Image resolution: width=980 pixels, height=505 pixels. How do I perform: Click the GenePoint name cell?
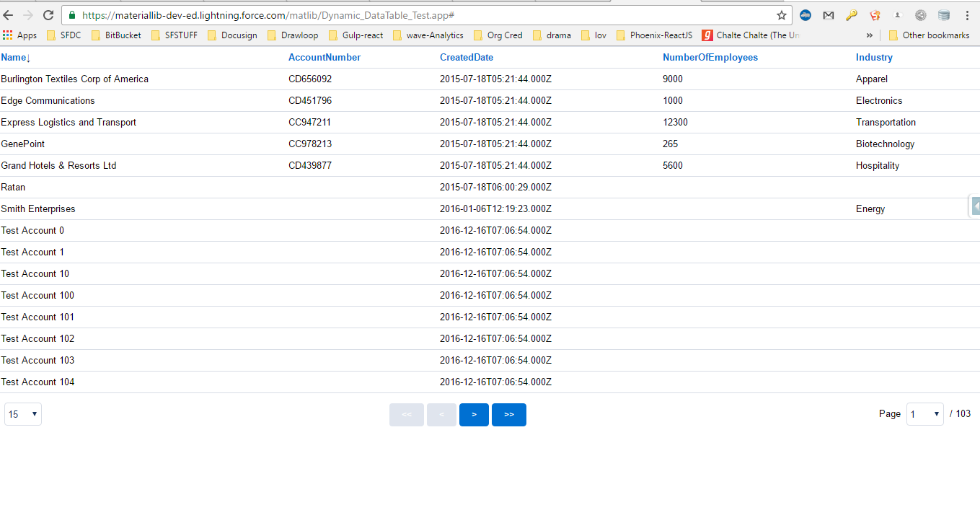[23, 144]
